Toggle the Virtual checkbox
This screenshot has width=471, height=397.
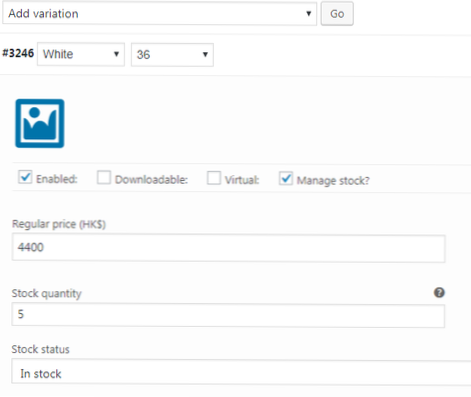(x=214, y=178)
